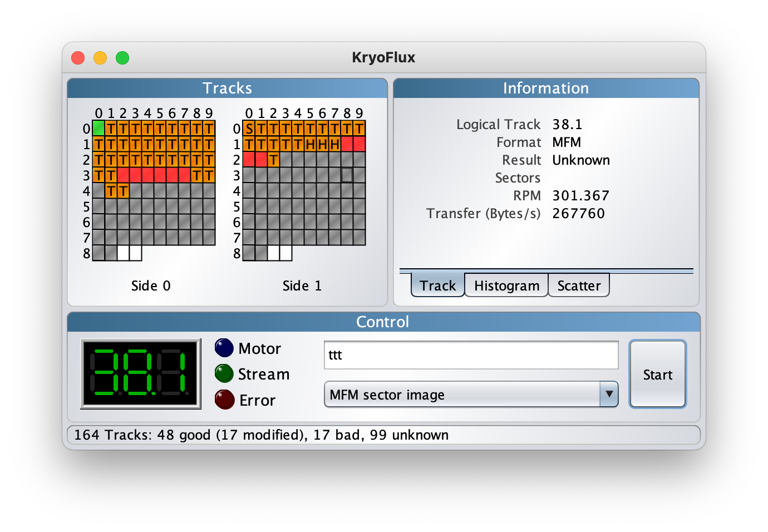The width and height of the screenshot is (768, 532).
Task: Click the tracks summary status bar
Action: [383, 435]
